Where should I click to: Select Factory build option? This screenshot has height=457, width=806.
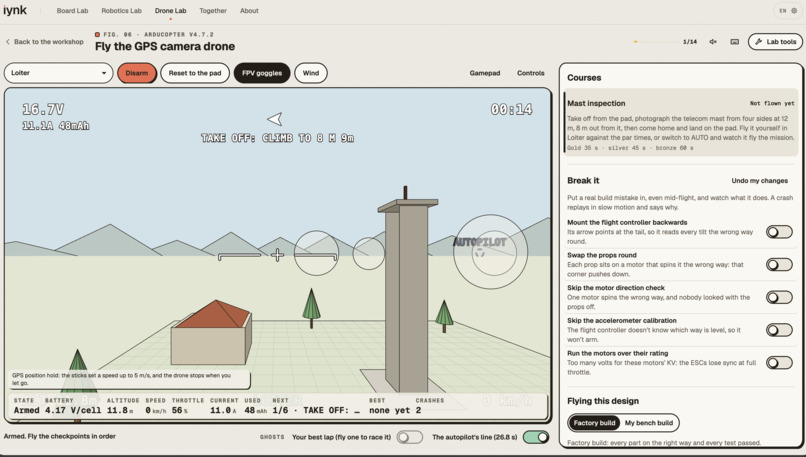click(x=594, y=423)
